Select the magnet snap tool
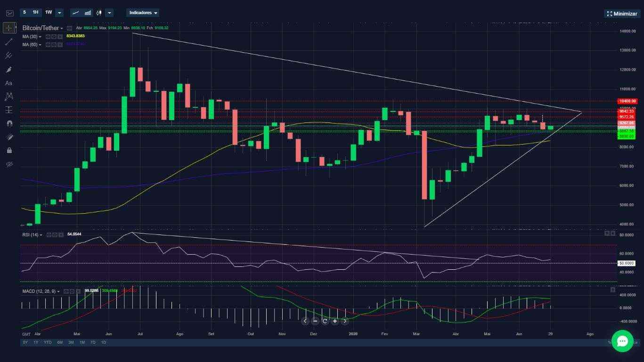Image resolution: width=644 pixels, height=362 pixels. tap(8, 124)
